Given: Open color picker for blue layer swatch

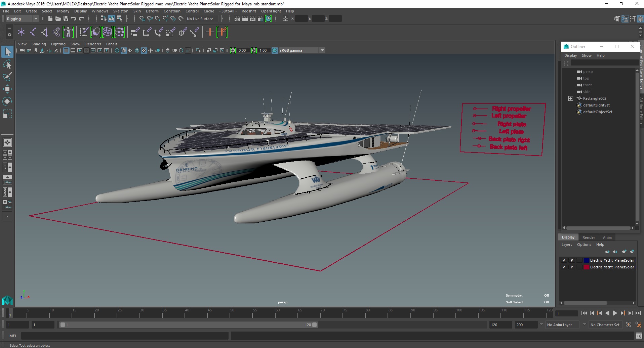Looking at the screenshot, I should (587, 260).
